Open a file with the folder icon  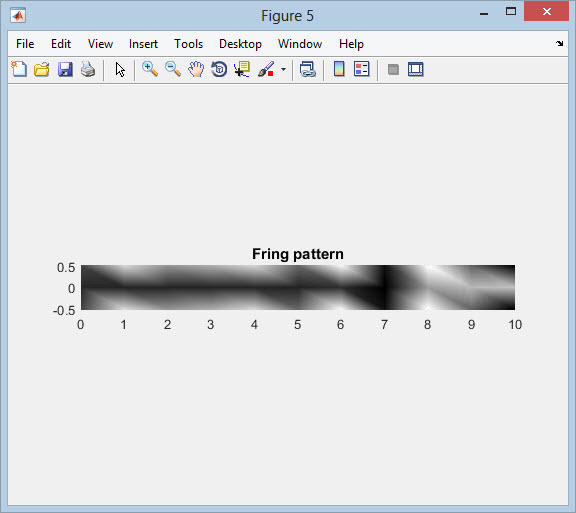coord(42,69)
